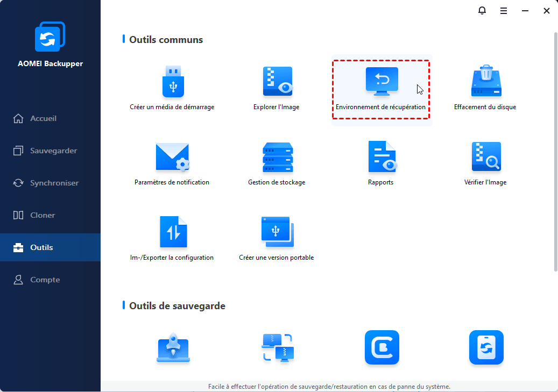Screen dimensions: 558x392
Task: Open the Vérifier l'Image tool icon
Action: (486, 156)
